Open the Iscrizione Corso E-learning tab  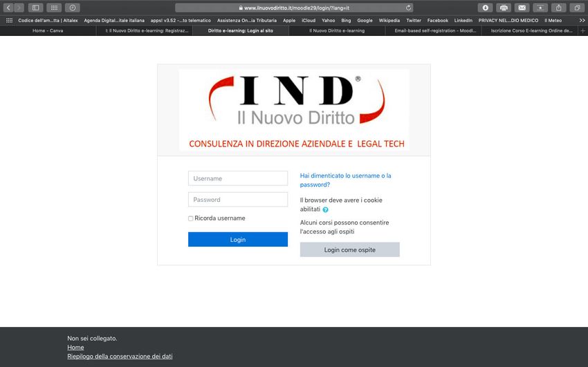531,30
